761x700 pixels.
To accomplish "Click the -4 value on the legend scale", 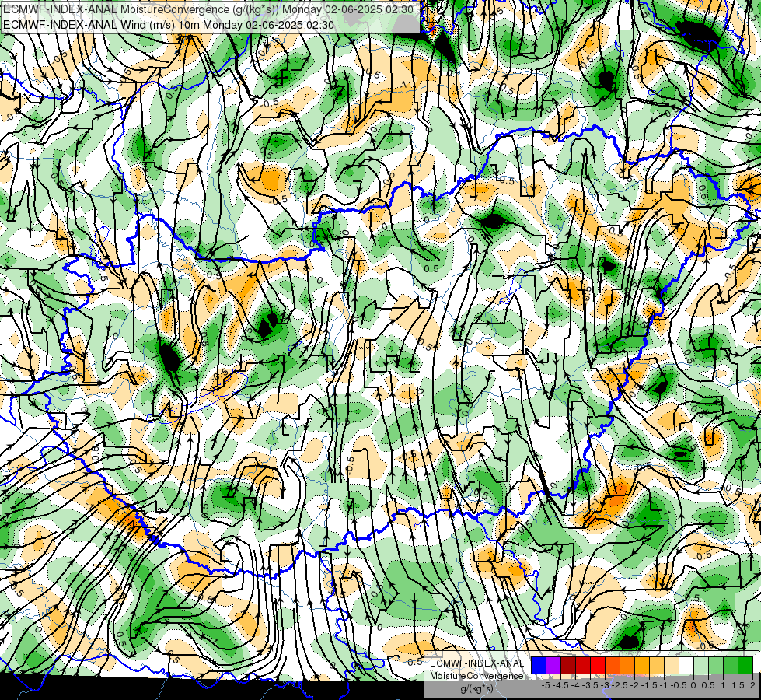I will 575,685.
